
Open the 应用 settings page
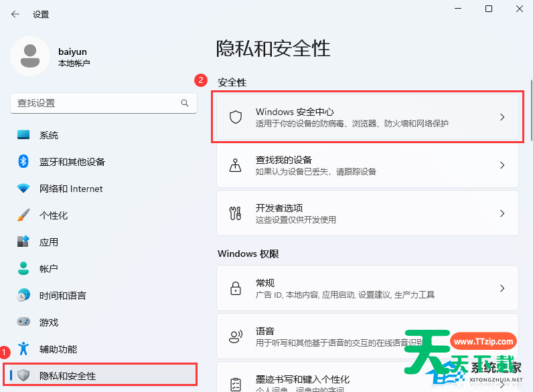click(x=104, y=242)
